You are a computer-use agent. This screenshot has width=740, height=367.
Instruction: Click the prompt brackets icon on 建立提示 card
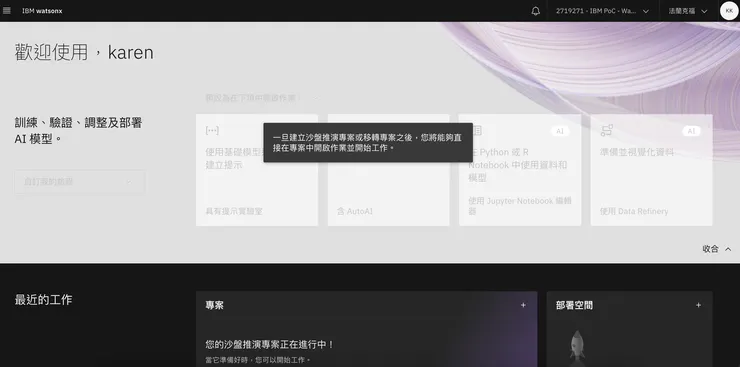pyautogui.click(x=212, y=131)
